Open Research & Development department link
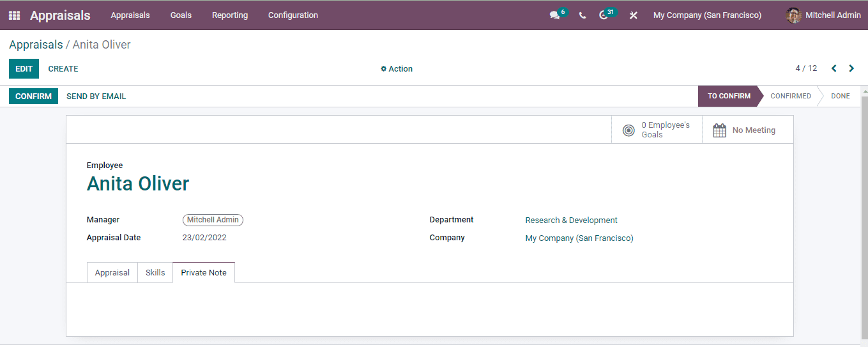This screenshot has width=868, height=347. [x=571, y=220]
